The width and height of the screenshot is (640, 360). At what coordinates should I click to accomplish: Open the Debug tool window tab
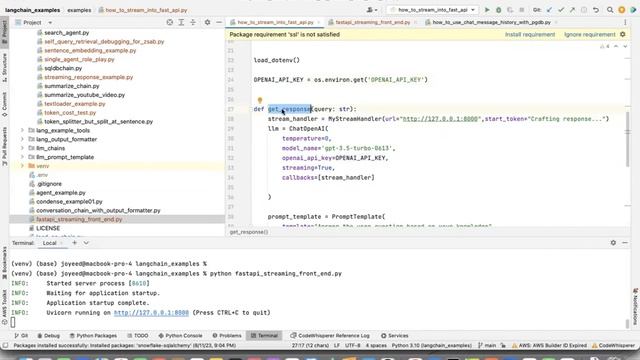click(49, 336)
